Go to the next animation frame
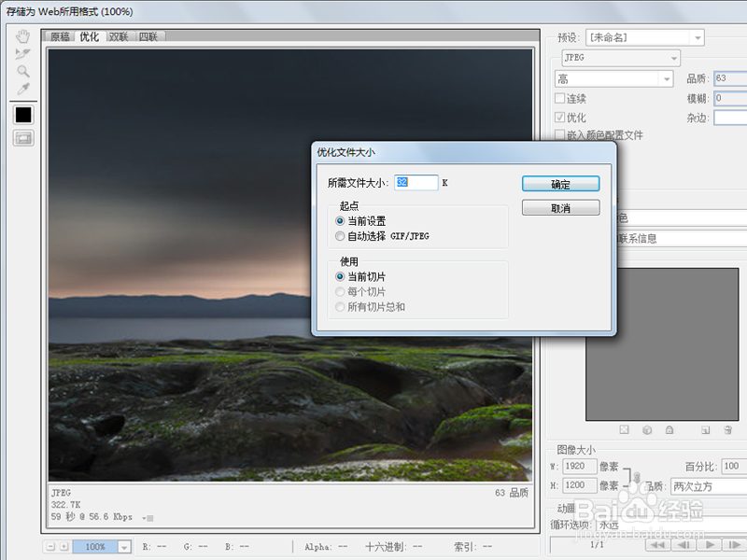The image size is (747, 560). [735, 545]
